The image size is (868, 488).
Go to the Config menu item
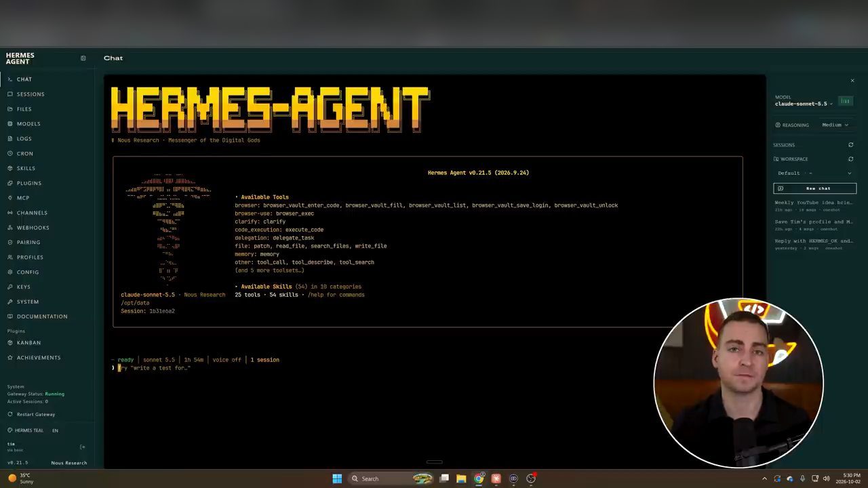tap(28, 272)
